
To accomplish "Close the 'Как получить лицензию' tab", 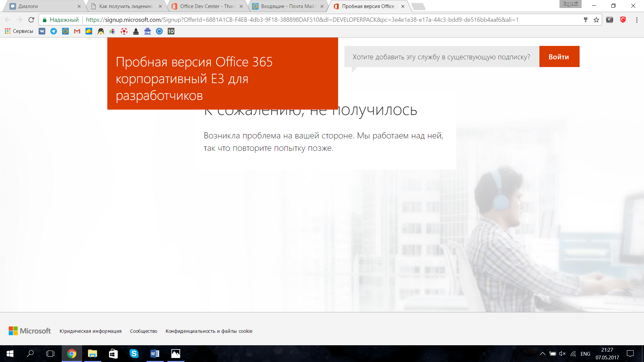I will click(160, 6).
